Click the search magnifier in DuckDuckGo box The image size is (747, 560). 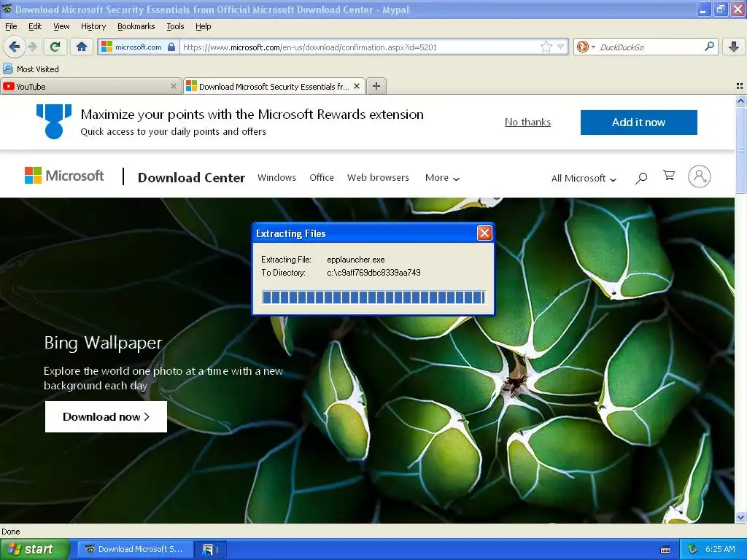709,47
